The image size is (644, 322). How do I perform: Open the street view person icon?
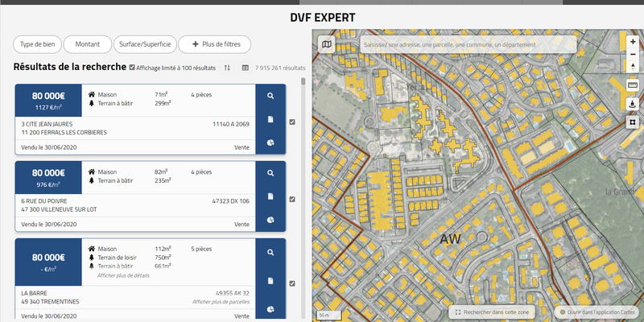click(x=633, y=104)
